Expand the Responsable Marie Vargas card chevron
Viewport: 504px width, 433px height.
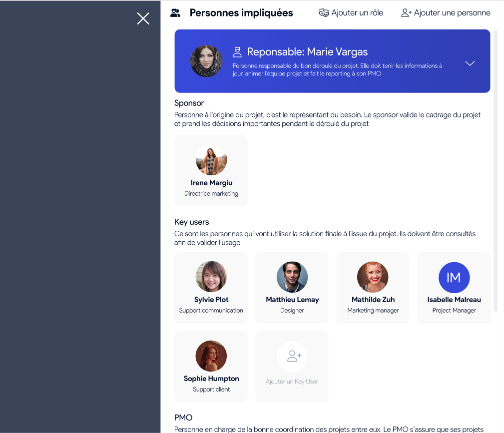470,63
